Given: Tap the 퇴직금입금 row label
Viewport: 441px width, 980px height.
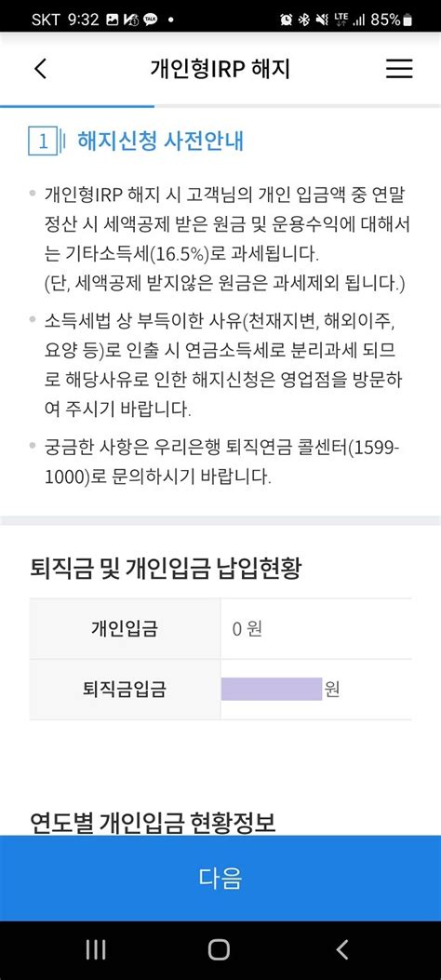Looking at the screenshot, I should point(125,690).
